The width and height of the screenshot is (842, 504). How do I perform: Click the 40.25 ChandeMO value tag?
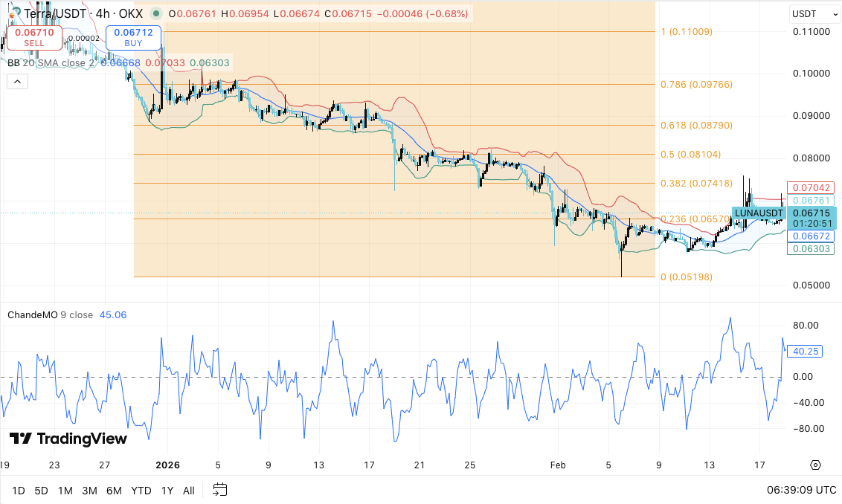click(806, 352)
